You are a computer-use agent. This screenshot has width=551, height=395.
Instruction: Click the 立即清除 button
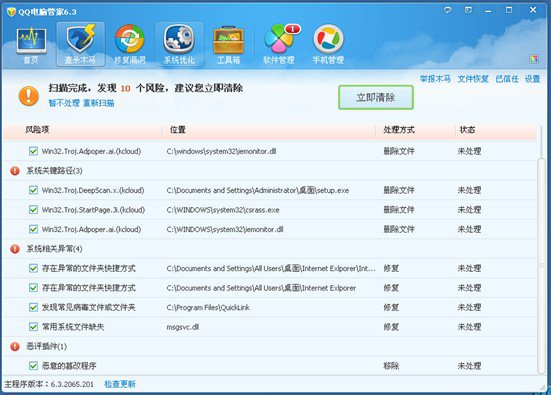376,97
